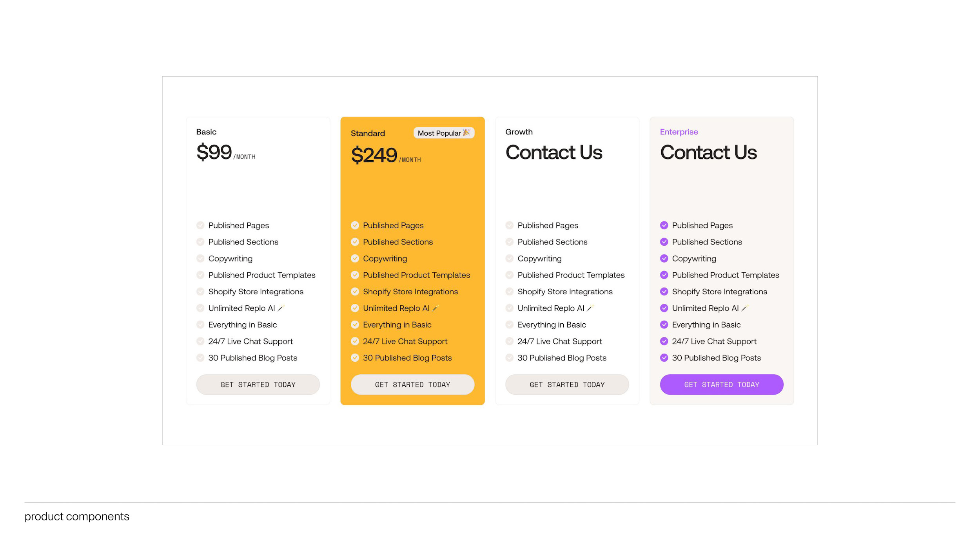
Task: Click purple checkmark beside Published Pages in Enterprise
Action: pyautogui.click(x=664, y=225)
